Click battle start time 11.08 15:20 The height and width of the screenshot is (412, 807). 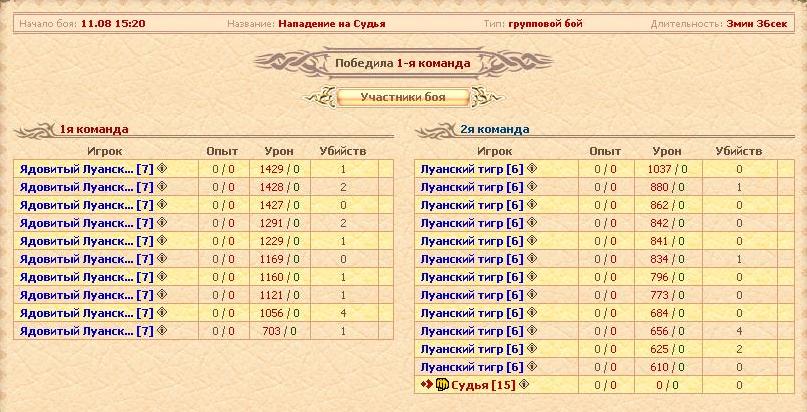(113, 24)
